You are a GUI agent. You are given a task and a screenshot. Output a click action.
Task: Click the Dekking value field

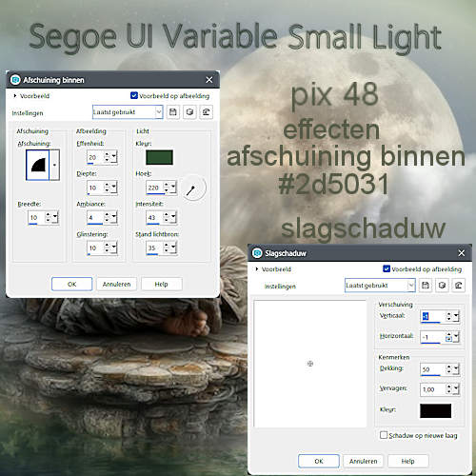coord(433,369)
